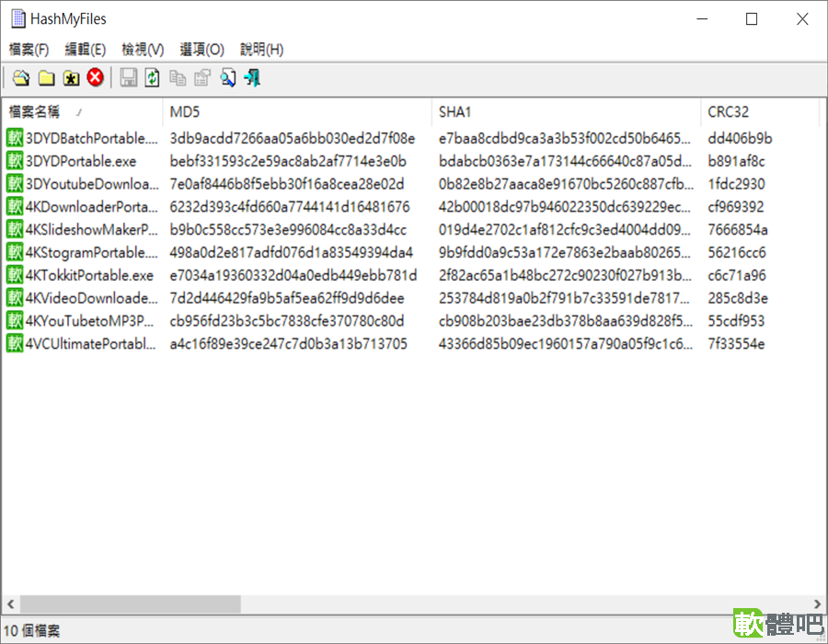Click the icon of 3DYDPortable.exe
Viewport: 828px width, 644px height.
tap(15, 161)
